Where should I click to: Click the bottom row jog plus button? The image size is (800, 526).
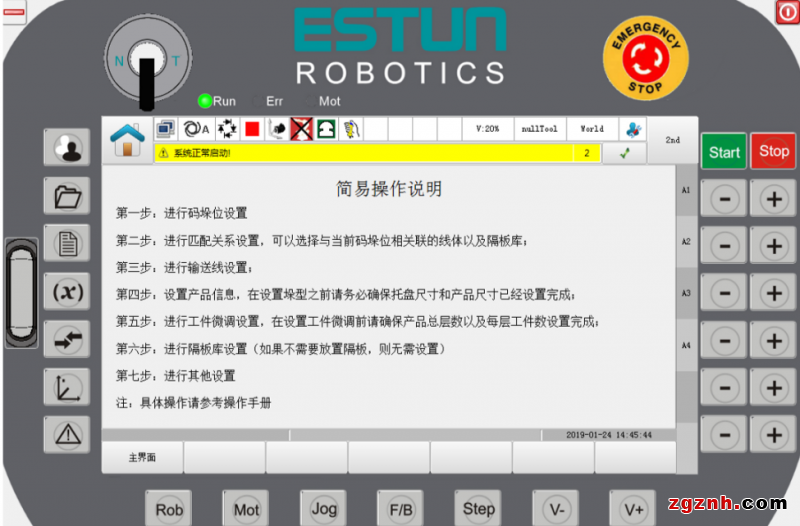click(x=774, y=435)
